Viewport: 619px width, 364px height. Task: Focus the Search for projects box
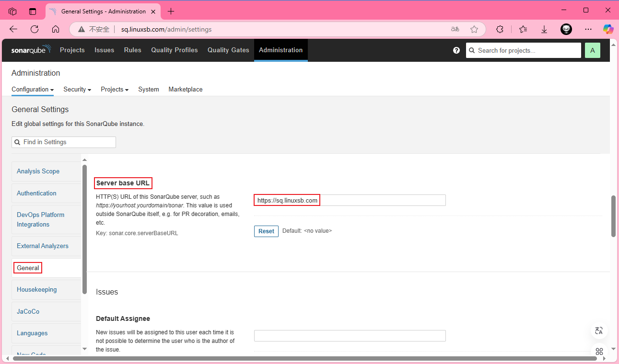coord(524,50)
